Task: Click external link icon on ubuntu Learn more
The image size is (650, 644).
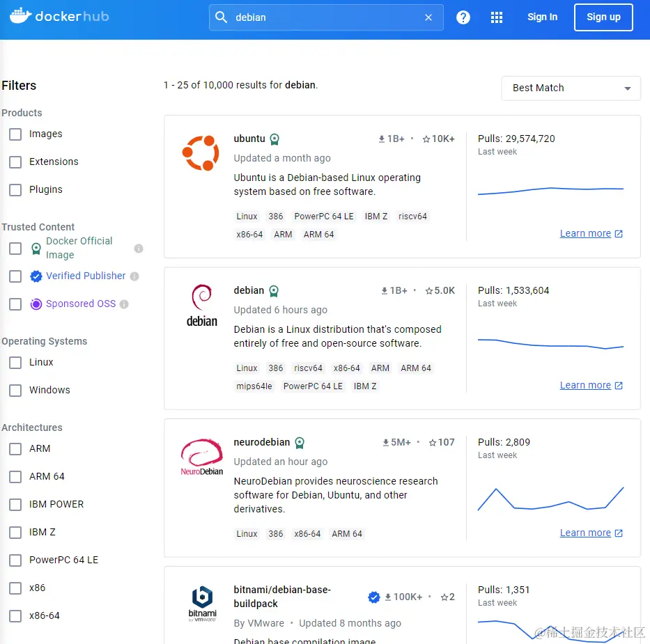Action: (x=619, y=233)
